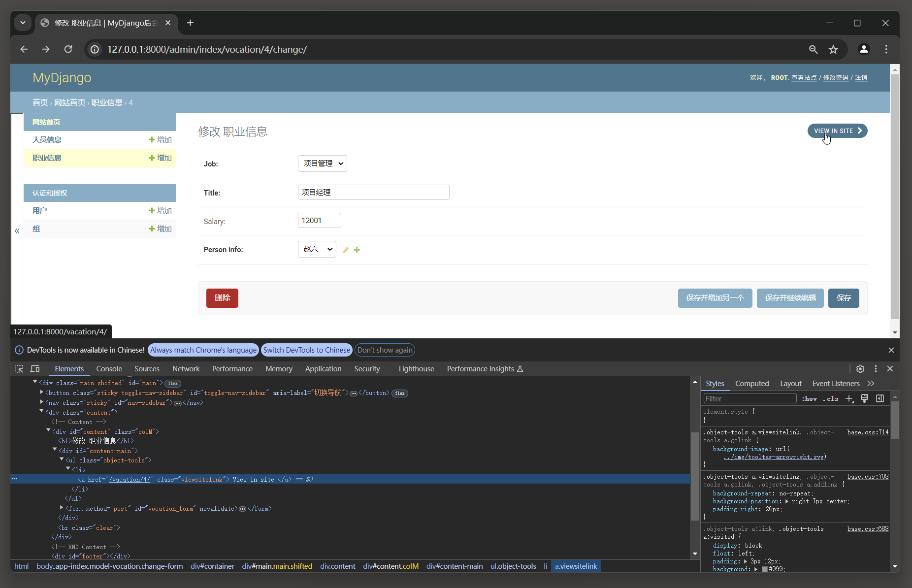Choose Always match Chrome's language

click(x=203, y=350)
